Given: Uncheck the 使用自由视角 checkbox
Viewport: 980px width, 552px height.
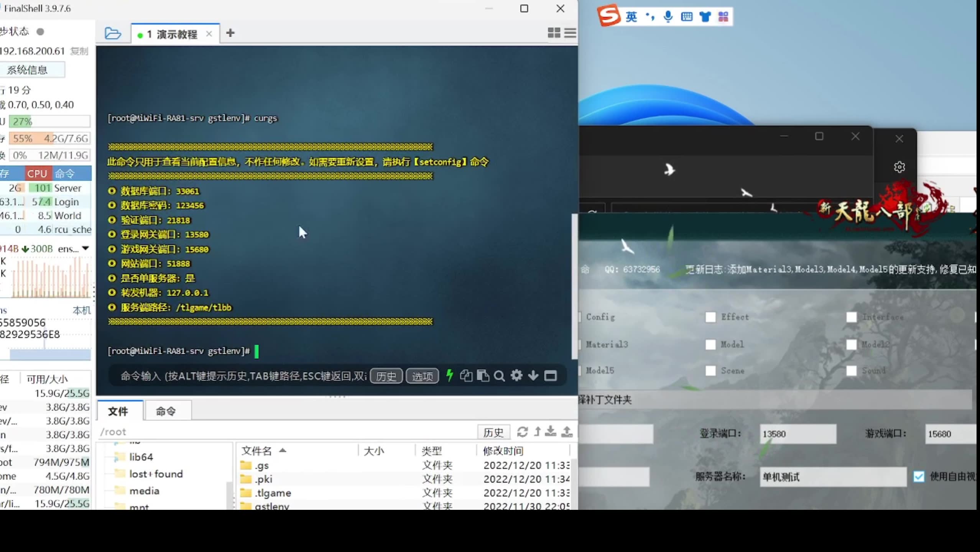Looking at the screenshot, I should click(x=919, y=476).
